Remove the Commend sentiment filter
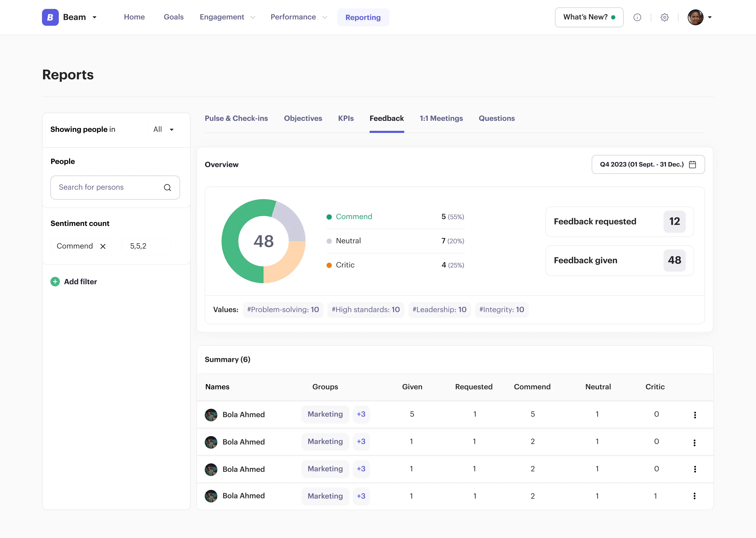 [x=103, y=246]
